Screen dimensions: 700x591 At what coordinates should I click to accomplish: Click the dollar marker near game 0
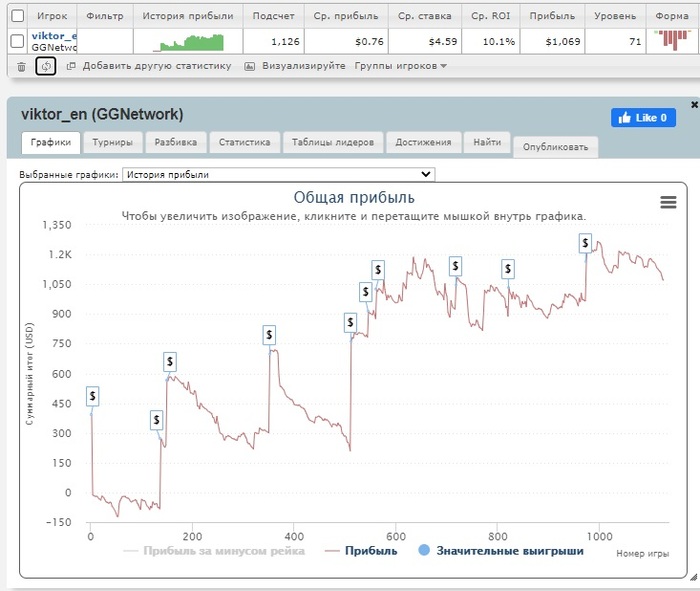point(92,396)
